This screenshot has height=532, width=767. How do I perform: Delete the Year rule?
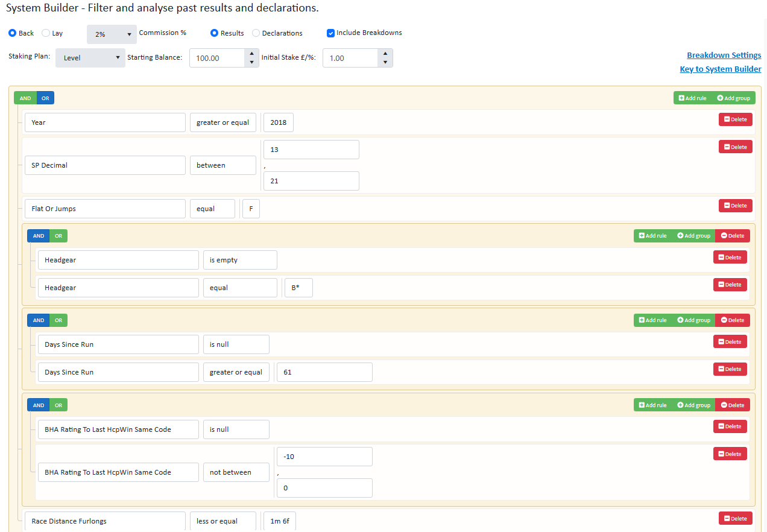735,119
